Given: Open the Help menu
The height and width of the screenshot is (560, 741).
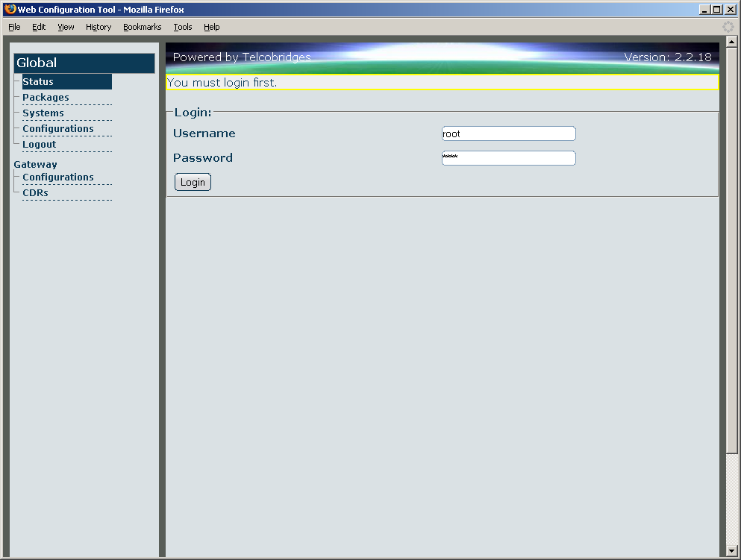Looking at the screenshot, I should click(212, 27).
